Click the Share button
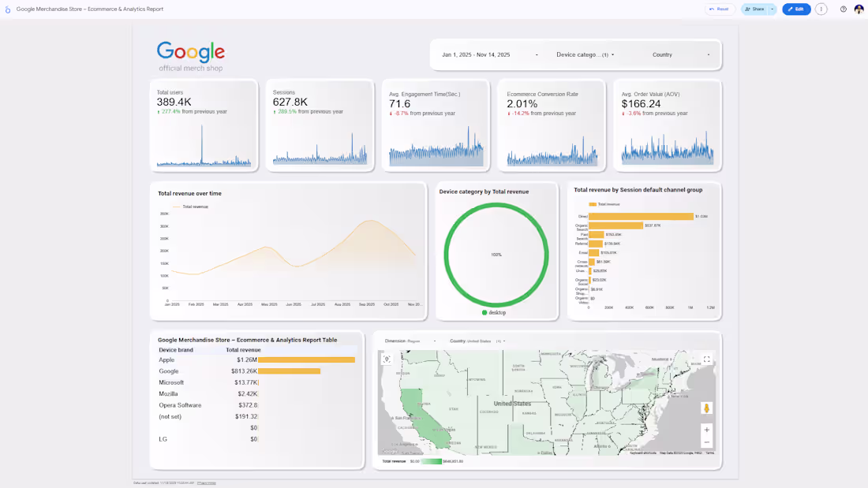868x488 pixels. [754, 9]
